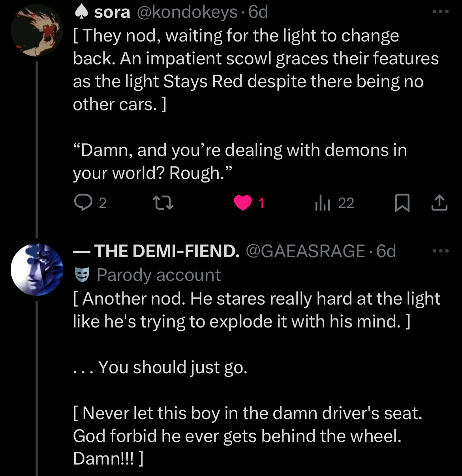Repost sora's tweet
462x476 pixels.
(x=163, y=203)
